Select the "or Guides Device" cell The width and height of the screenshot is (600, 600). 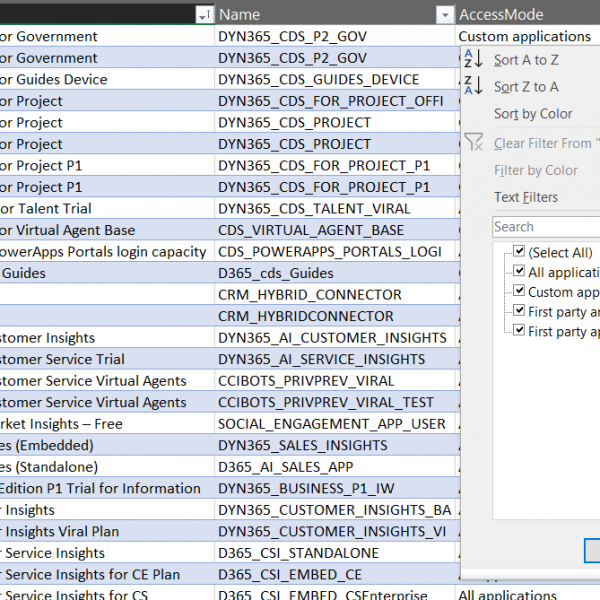point(107,79)
